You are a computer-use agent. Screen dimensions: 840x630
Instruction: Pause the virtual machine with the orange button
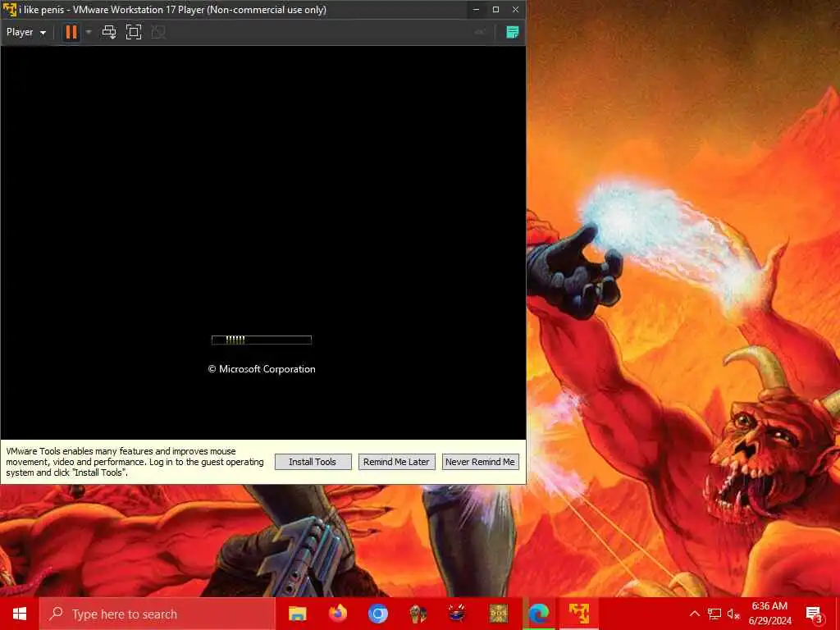click(71, 32)
